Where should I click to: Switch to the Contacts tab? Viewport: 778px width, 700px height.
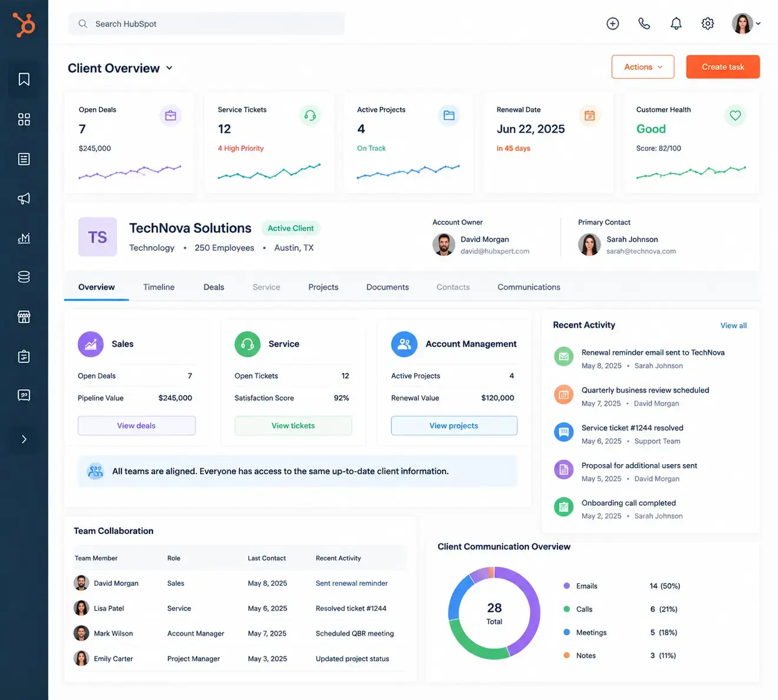coord(453,287)
